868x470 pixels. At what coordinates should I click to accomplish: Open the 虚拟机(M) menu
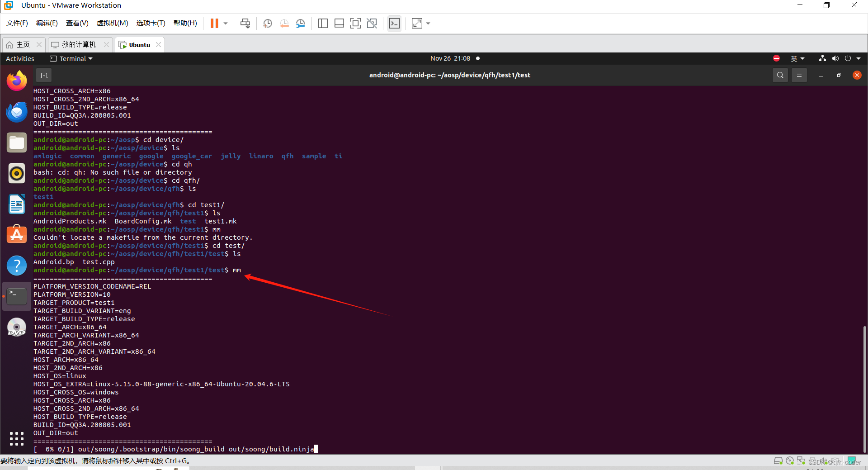click(113, 23)
